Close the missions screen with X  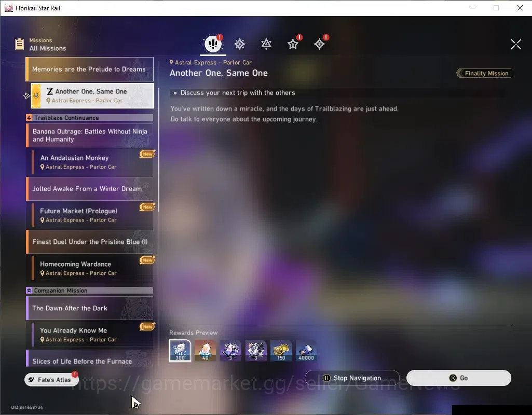click(x=516, y=44)
